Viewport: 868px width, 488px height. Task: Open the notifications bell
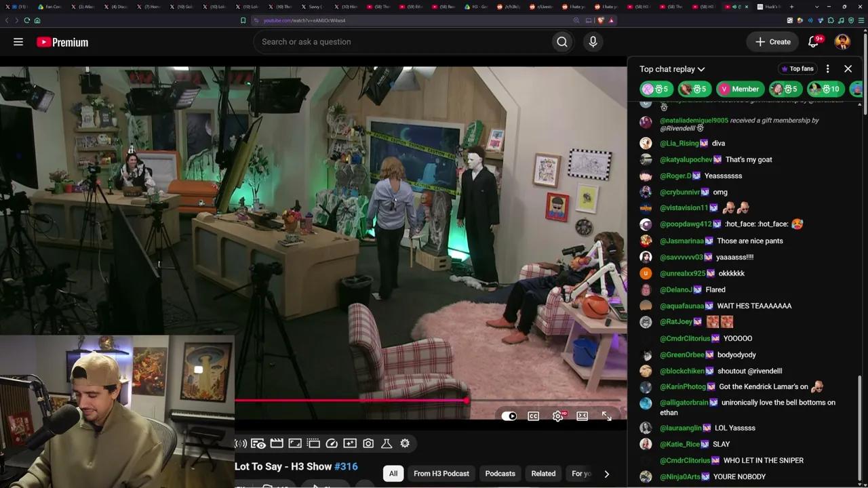coord(813,42)
